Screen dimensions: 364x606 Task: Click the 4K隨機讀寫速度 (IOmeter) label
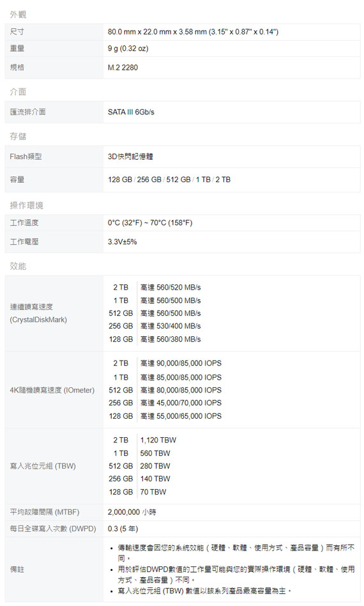(52, 390)
